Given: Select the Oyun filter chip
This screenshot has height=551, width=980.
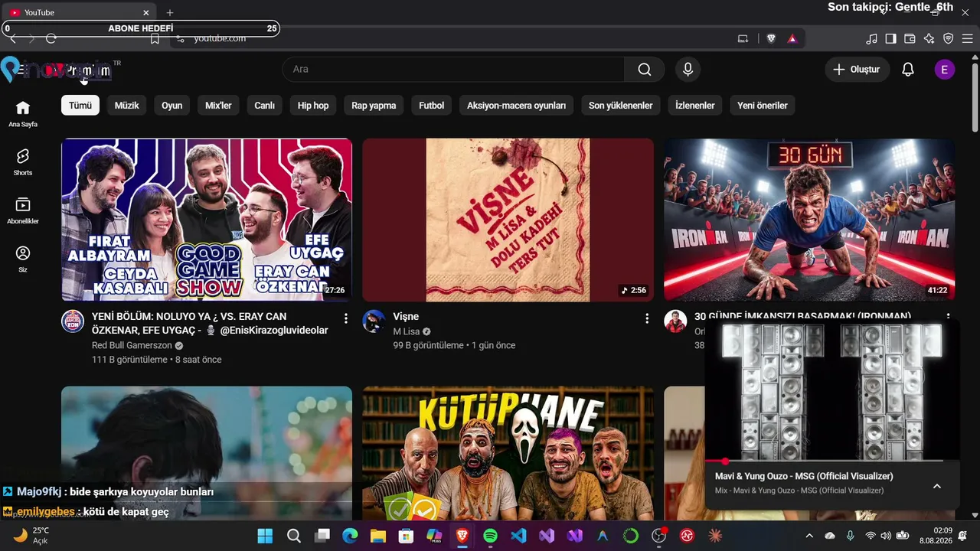Looking at the screenshot, I should point(172,106).
